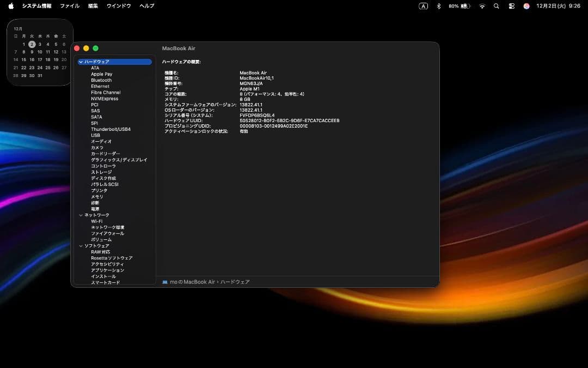Select Wi-Fi in the sidebar
This screenshot has height=368, width=588.
pyautogui.click(x=96, y=221)
